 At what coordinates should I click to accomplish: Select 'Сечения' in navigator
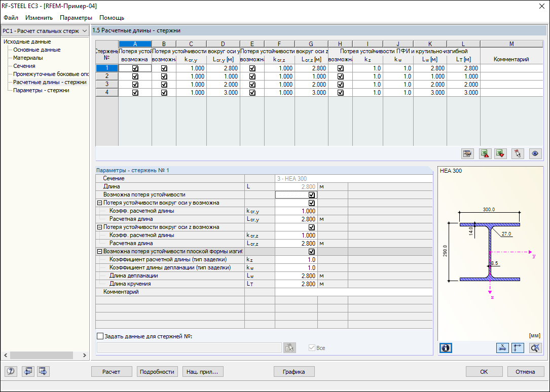24,66
